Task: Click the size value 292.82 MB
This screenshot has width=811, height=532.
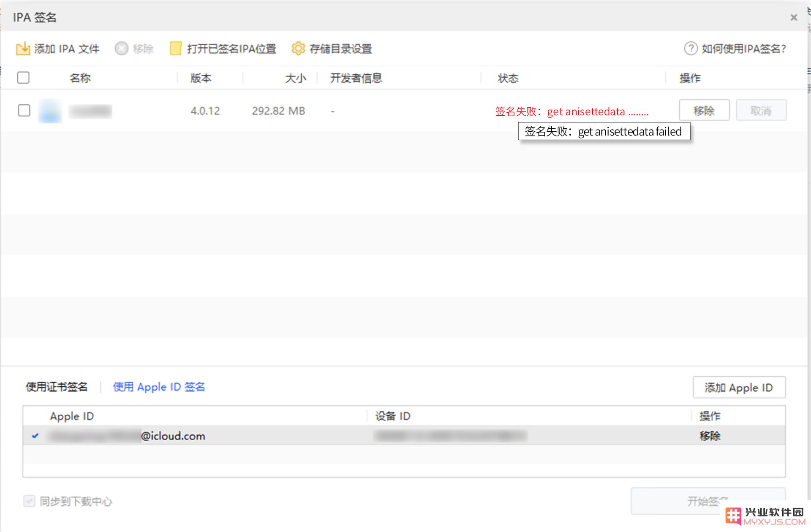Action: click(x=278, y=111)
